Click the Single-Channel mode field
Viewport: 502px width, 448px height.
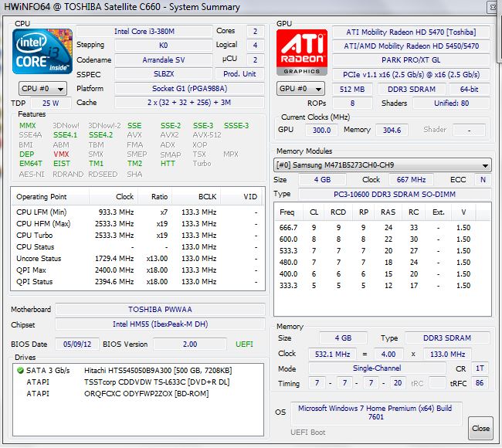[x=377, y=368]
